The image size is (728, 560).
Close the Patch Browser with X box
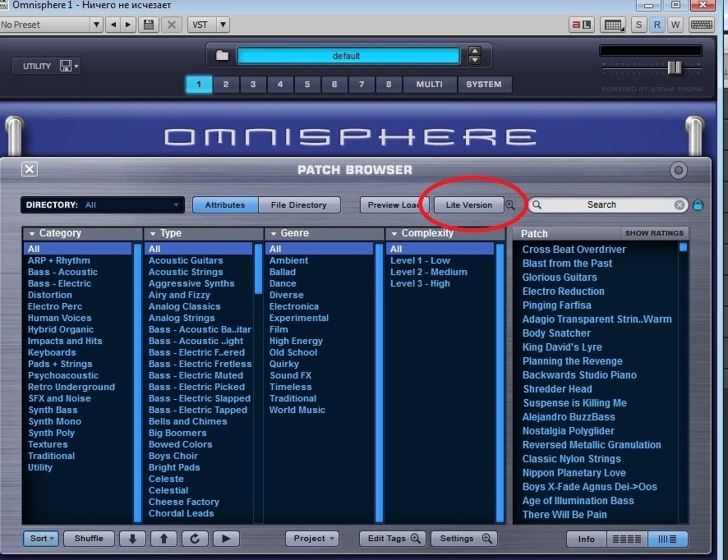coord(30,169)
